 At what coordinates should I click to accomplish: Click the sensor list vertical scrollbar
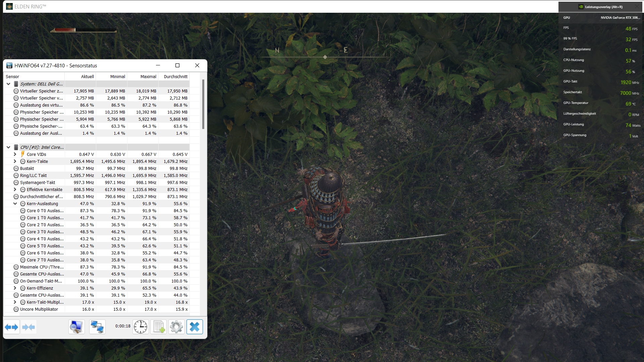coord(203,104)
